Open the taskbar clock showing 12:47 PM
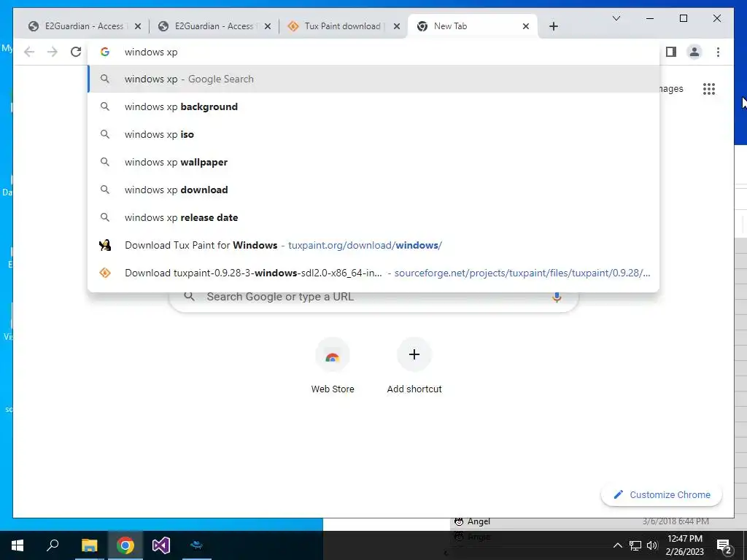This screenshot has width=747, height=560. point(684,545)
